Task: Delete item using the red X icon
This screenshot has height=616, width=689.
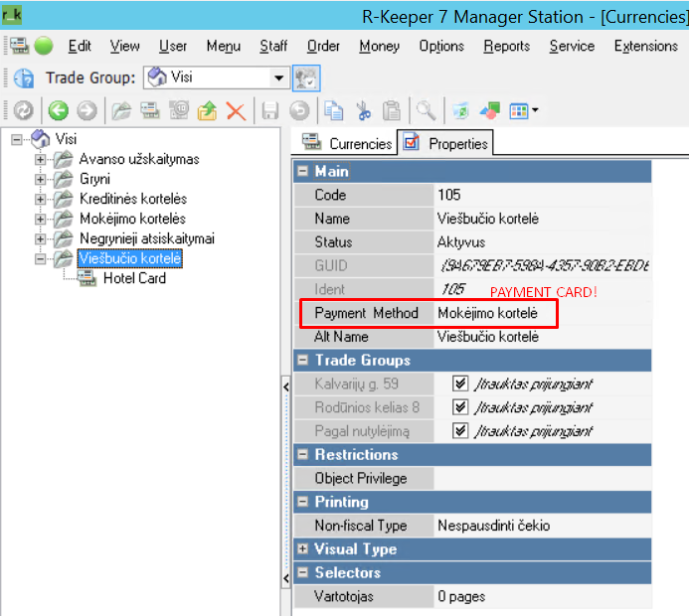Action: click(x=236, y=110)
